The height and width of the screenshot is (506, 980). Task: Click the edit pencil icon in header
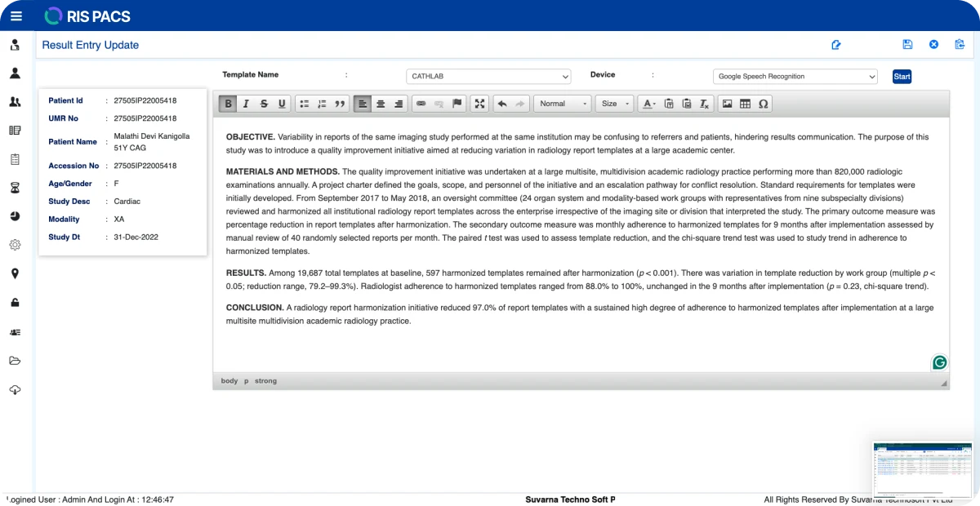pyautogui.click(x=836, y=45)
